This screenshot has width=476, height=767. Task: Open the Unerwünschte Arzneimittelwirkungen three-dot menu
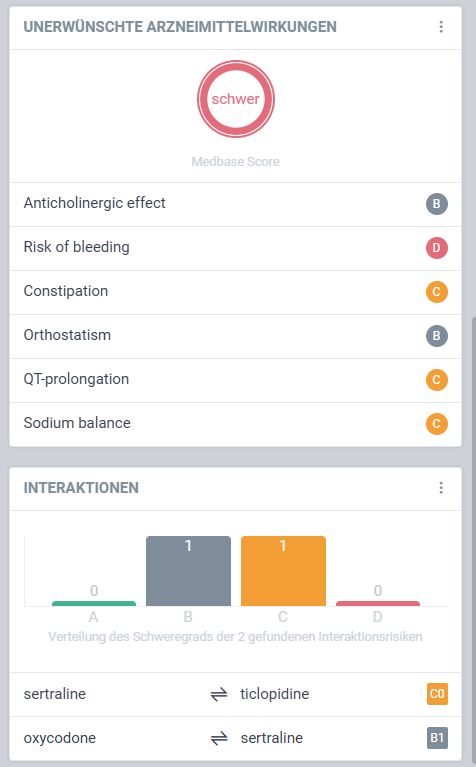tap(441, 27)
